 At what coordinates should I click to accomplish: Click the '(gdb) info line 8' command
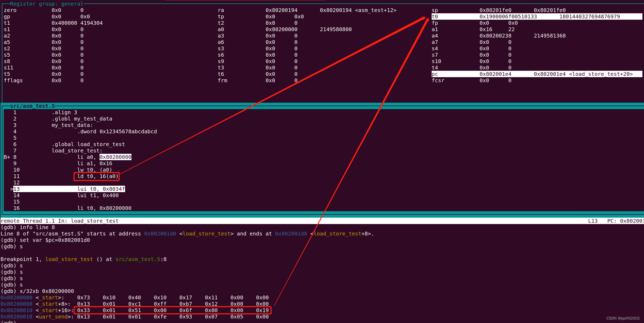click(27, 227)
